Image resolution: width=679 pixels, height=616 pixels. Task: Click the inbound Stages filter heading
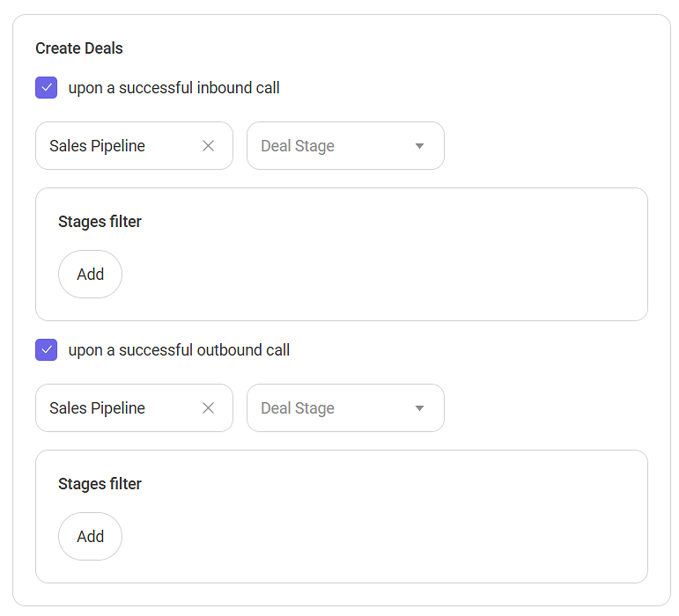coord(100,222)
